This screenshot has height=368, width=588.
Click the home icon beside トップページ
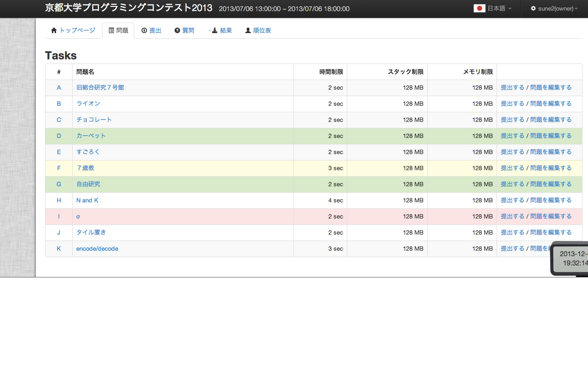pyautogui.click(x=54, y=30)
